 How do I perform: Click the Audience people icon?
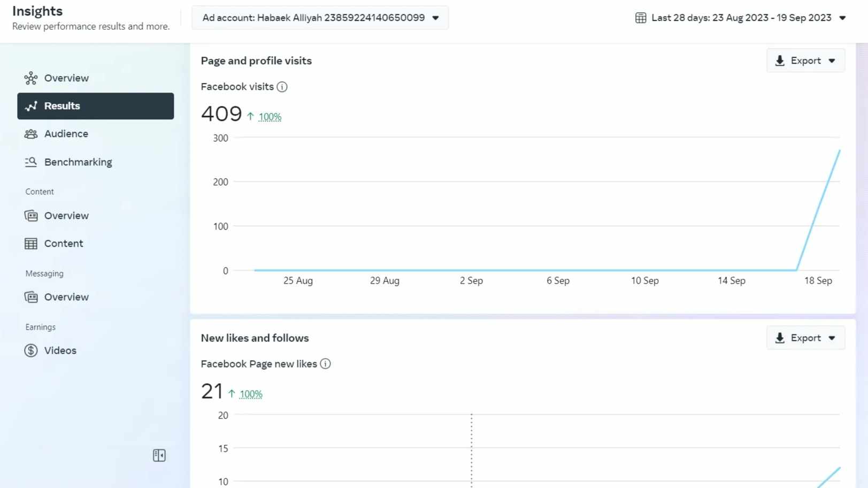click(31, 134)
